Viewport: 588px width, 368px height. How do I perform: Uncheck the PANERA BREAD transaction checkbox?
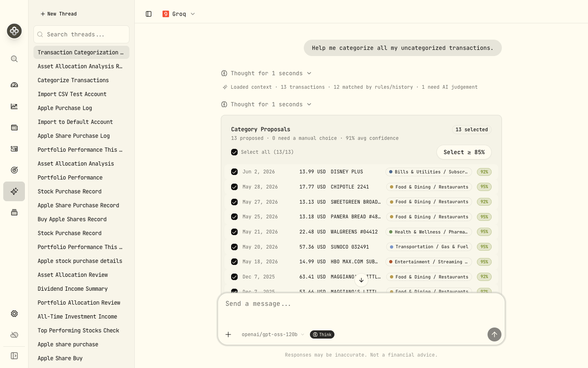(x=234, y=217)
